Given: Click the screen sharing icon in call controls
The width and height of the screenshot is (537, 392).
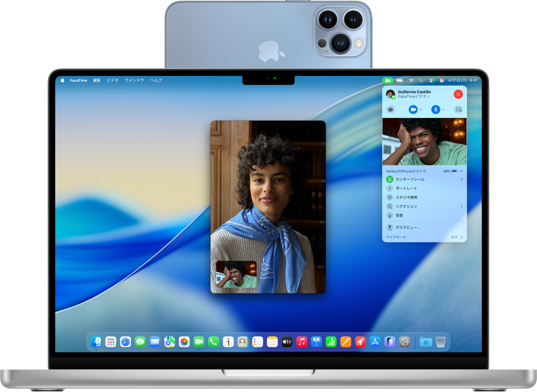Looking at the screenshot, I should coord(458,110).
